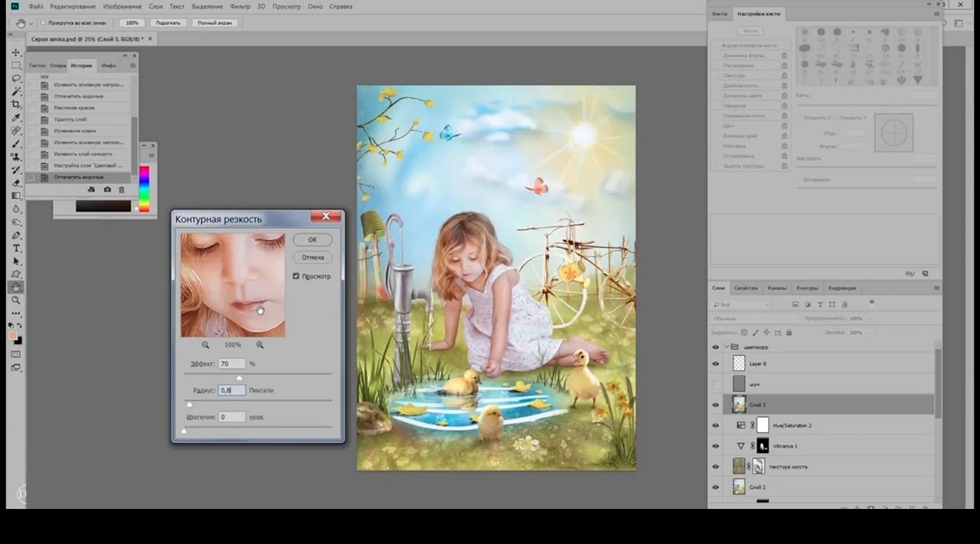Image resolution: width=980 pixels, height=544 pixels.
Task: Select the Brush tool
Action: tap(16, 143)
